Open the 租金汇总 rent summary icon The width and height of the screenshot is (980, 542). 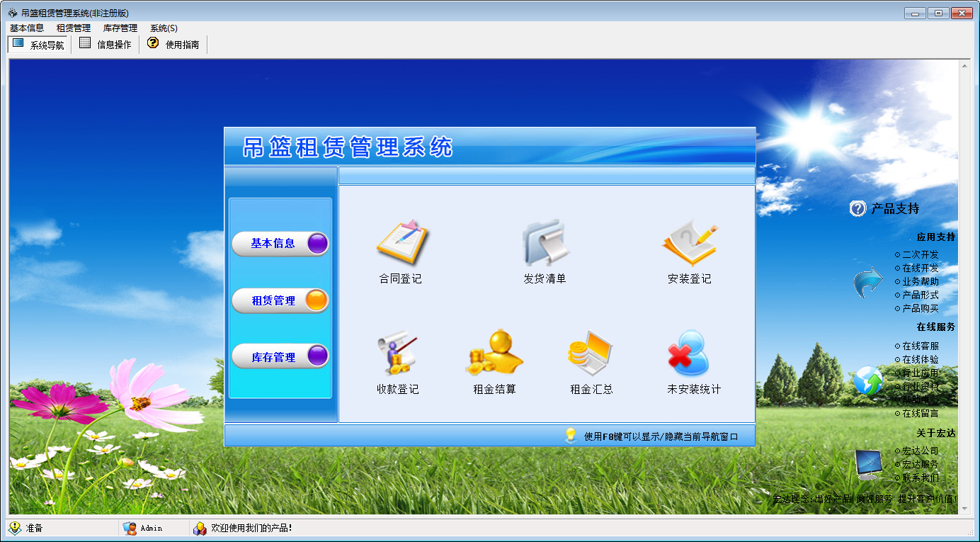(591, 354)
